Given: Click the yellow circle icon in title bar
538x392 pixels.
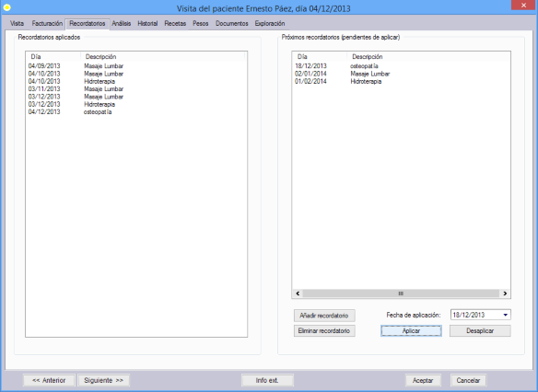Looking at the screenshot, I should click(x=6, y=7).
